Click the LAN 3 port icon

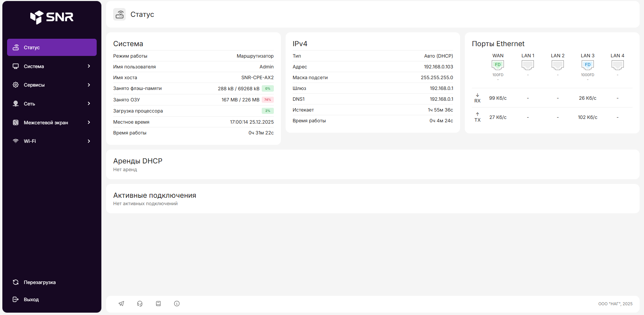587,65
